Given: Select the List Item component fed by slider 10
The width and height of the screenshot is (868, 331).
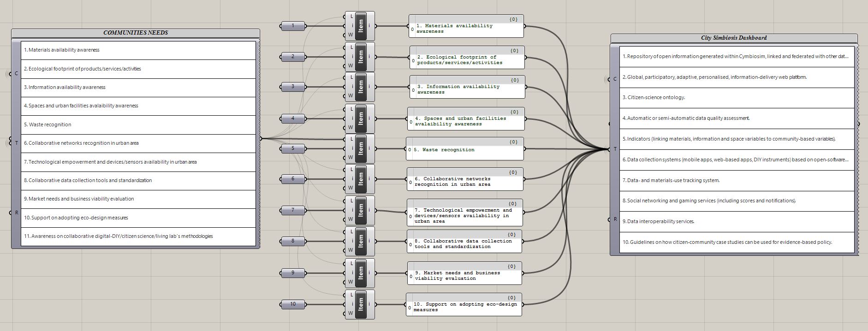Looking at the screenshot, I should pos(360,304).
